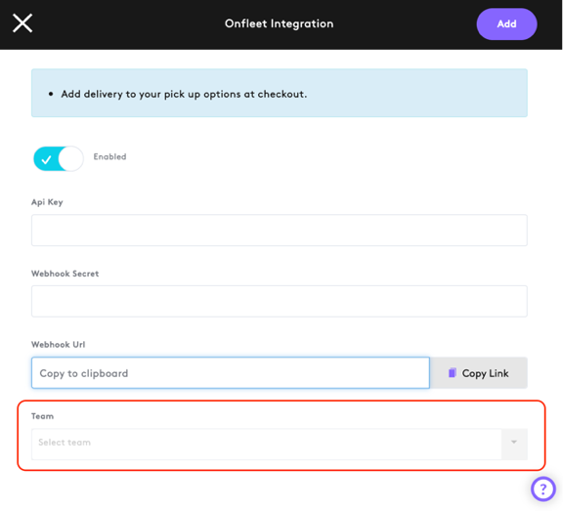The height and width of the screenshot is (513, 565).
Task: Click the white knob of the Enabled switch
Action: (71, 159)
